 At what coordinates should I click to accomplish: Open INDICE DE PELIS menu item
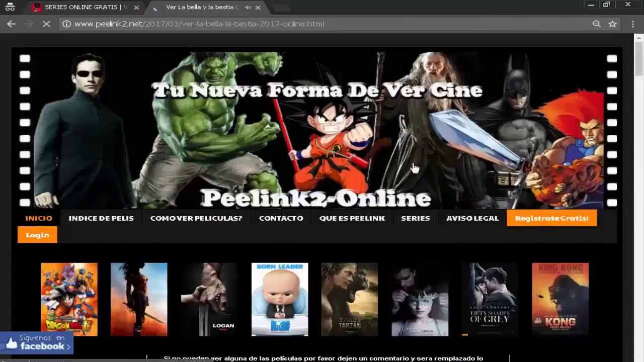pyautogui.click(x=101, y=218)
